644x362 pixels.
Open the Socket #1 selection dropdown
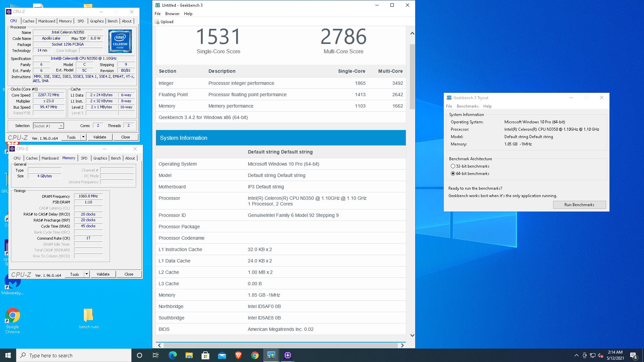pyautogui.click(x=49, y=126)
